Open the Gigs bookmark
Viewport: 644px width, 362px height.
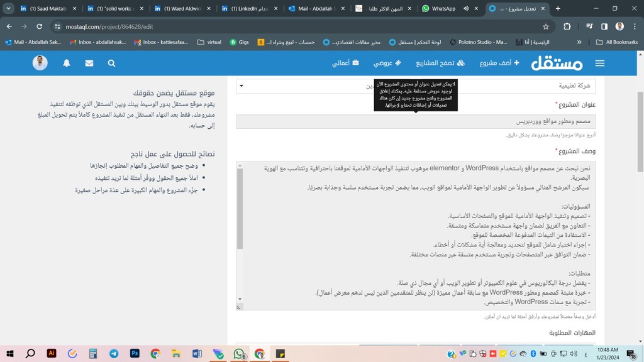(x=239, y=42)
